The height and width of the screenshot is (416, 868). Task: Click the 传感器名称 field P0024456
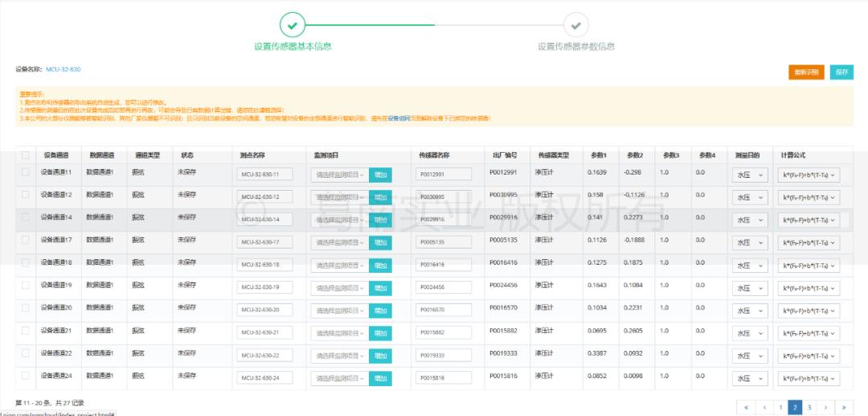tap(444, 287)
